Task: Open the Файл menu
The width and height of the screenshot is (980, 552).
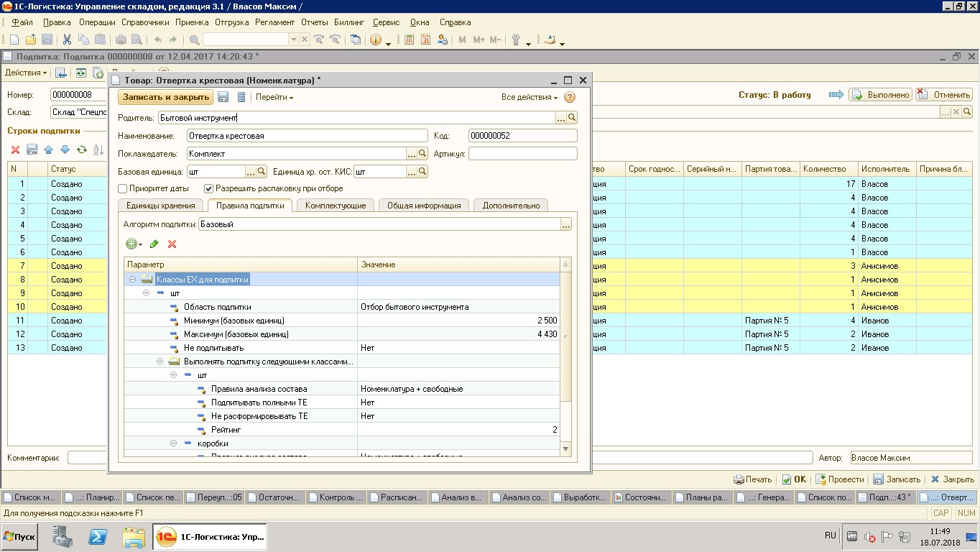Action: [22, 22]
